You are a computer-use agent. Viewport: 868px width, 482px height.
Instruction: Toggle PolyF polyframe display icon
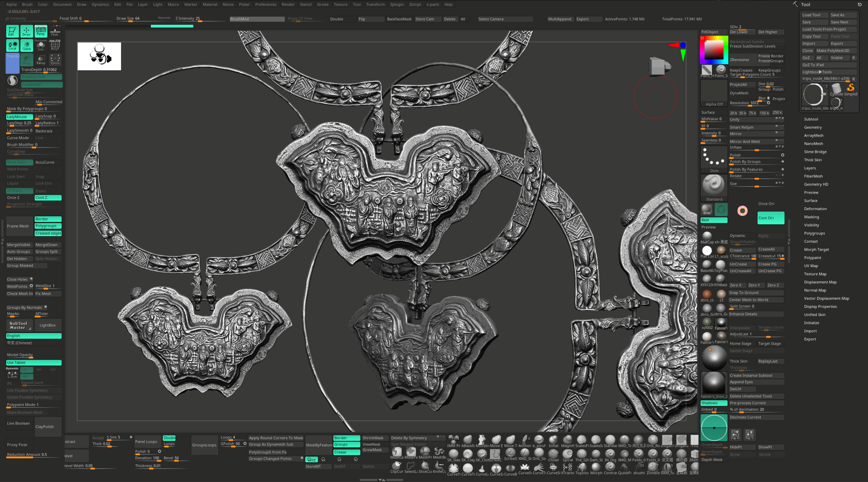[55, 45]
